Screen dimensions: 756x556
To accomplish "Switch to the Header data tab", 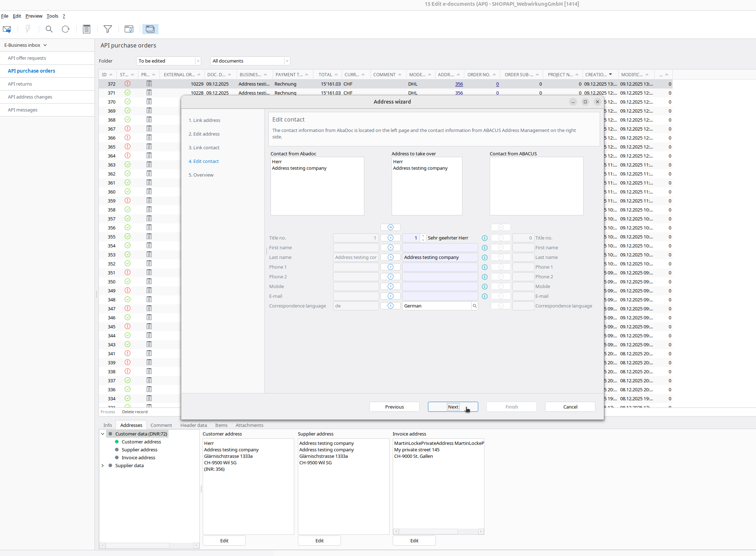I will [193, 425].
